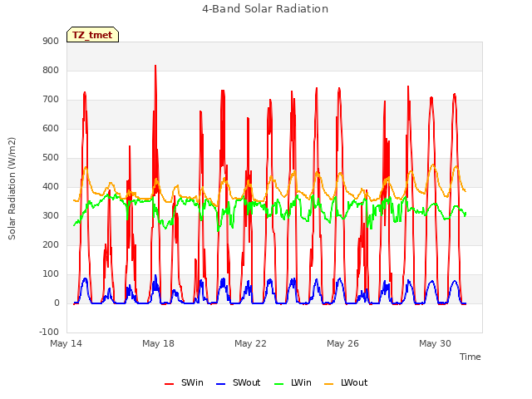Click the 300 y-axis tick label
This screenshot has width=532, height=399.
(x=51, y=216)
